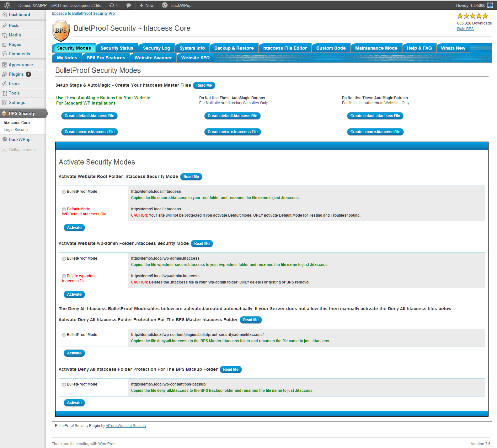This screenshot has height=448, width=497.
Task: Open the Website Scanner tab
Action: (153, 58)
